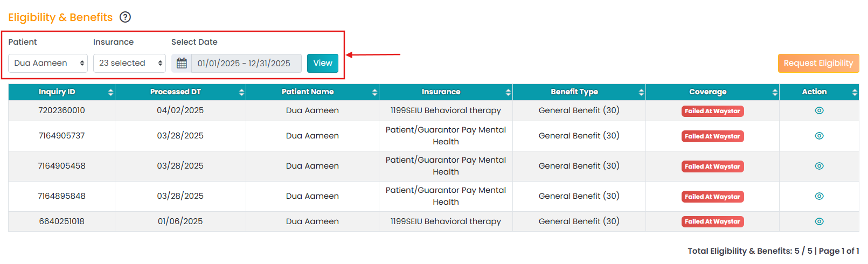Click the help question mark icon
This screenshot has width=868, height=264.
[125, 17]
